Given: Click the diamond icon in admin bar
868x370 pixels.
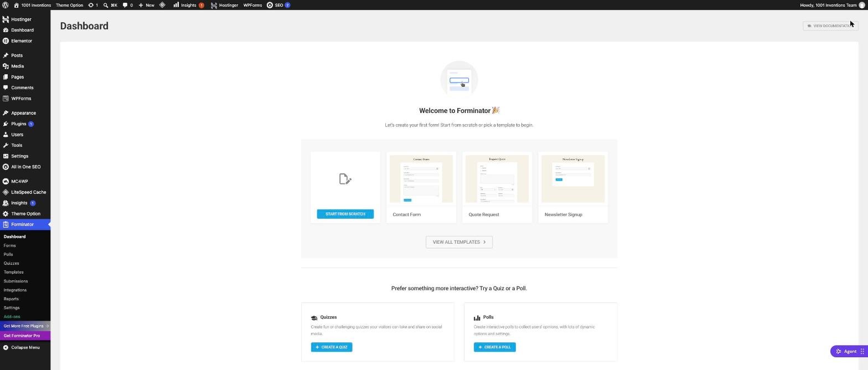Looking at the screenshot, I should click(162, 5).
